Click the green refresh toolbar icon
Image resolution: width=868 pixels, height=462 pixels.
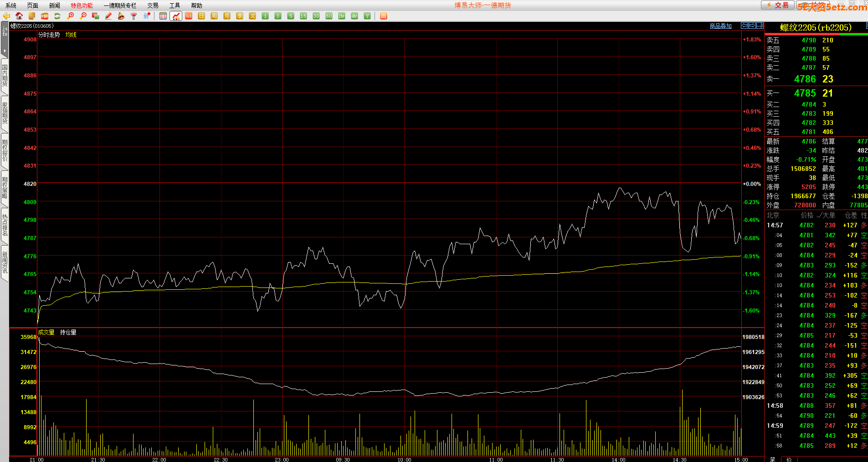[x=57, y=16]
